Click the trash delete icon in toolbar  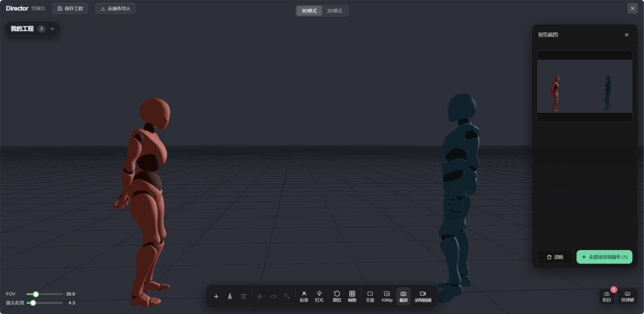(243, 296)
